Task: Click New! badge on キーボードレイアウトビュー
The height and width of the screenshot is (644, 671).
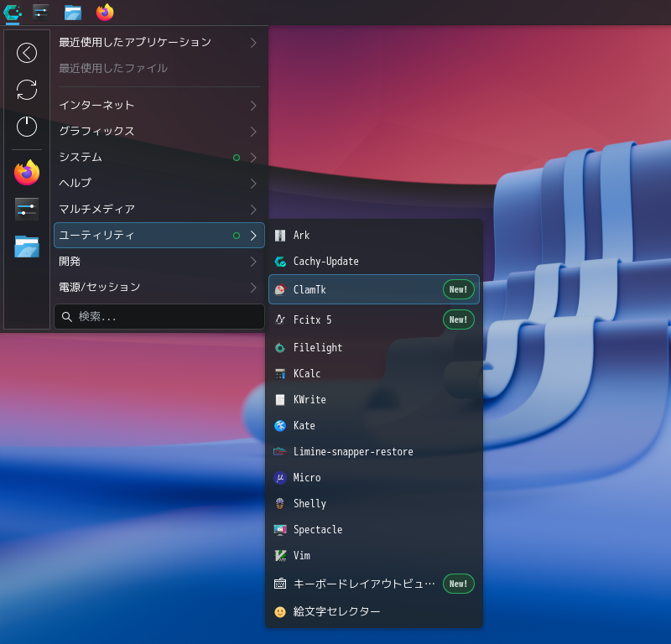Action: 458,584
